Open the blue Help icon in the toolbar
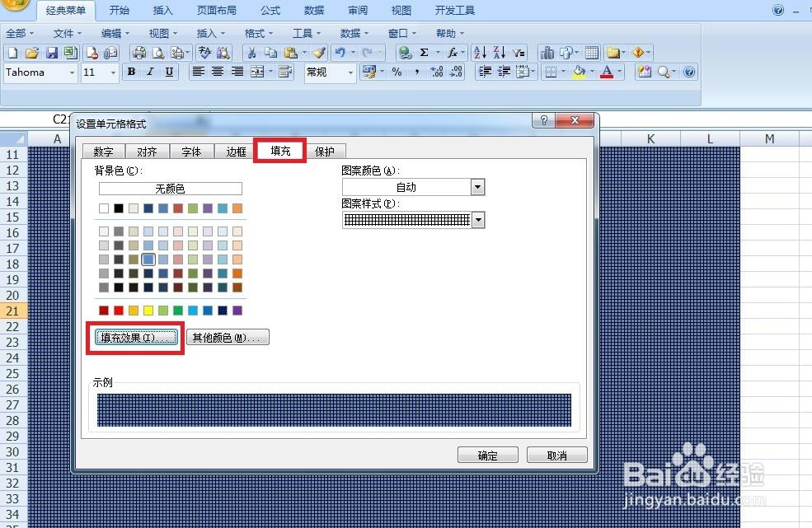This screenshot has height=528, width=812. click(689, 72)
